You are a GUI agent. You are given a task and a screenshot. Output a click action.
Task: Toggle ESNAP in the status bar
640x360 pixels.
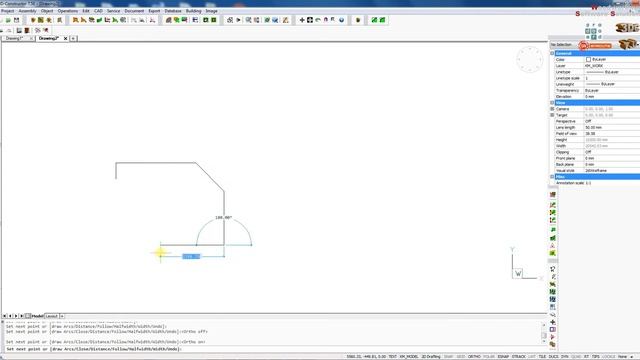pos(503,357)
